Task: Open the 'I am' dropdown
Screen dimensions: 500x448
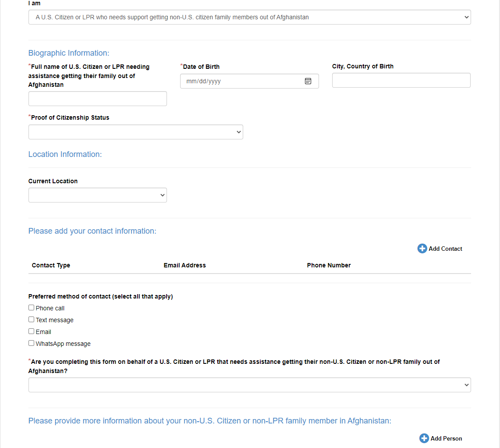Action: (249, 18)
